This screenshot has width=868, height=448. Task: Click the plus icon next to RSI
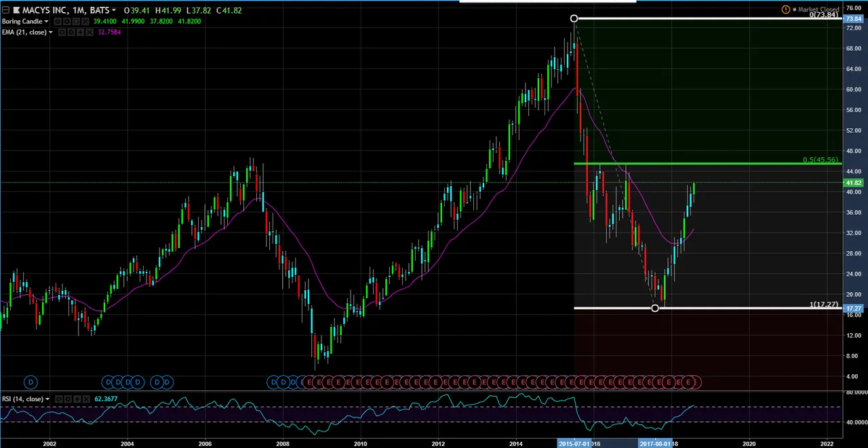tap(76, 399)
